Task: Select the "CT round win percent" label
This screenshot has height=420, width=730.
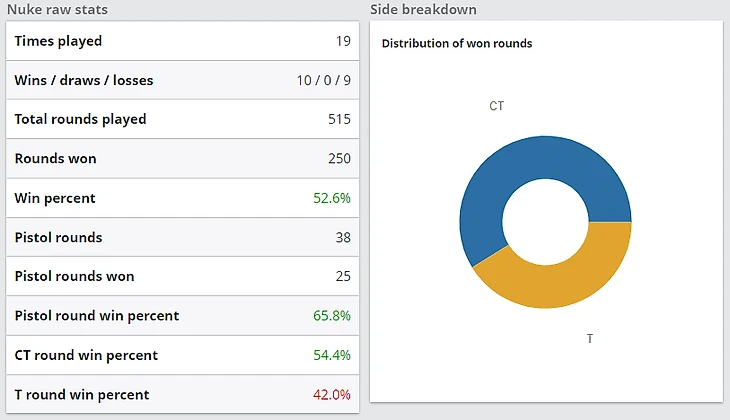Action: point(86,355)
